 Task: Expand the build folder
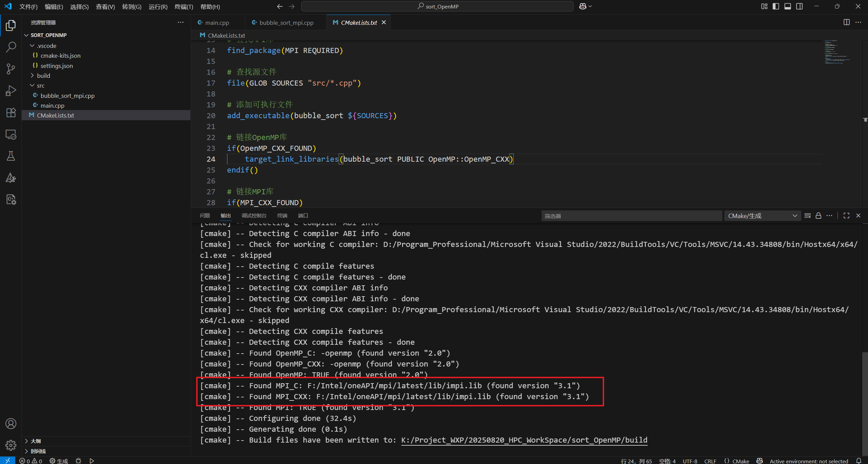pos(32,75)
